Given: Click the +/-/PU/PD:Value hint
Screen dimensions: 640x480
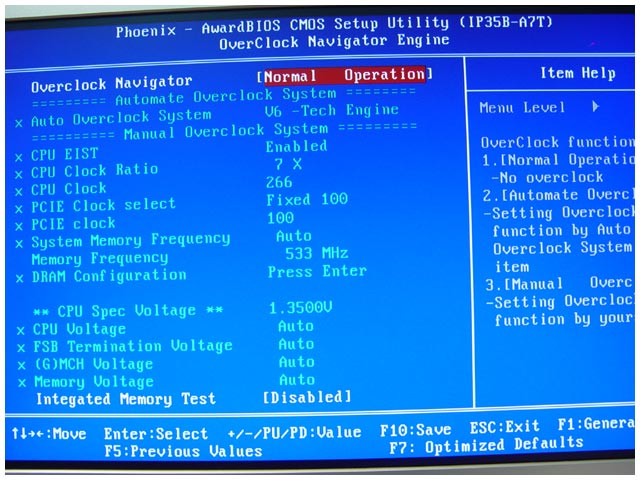Looking at the screenshot, I should [x=294, y=432].
